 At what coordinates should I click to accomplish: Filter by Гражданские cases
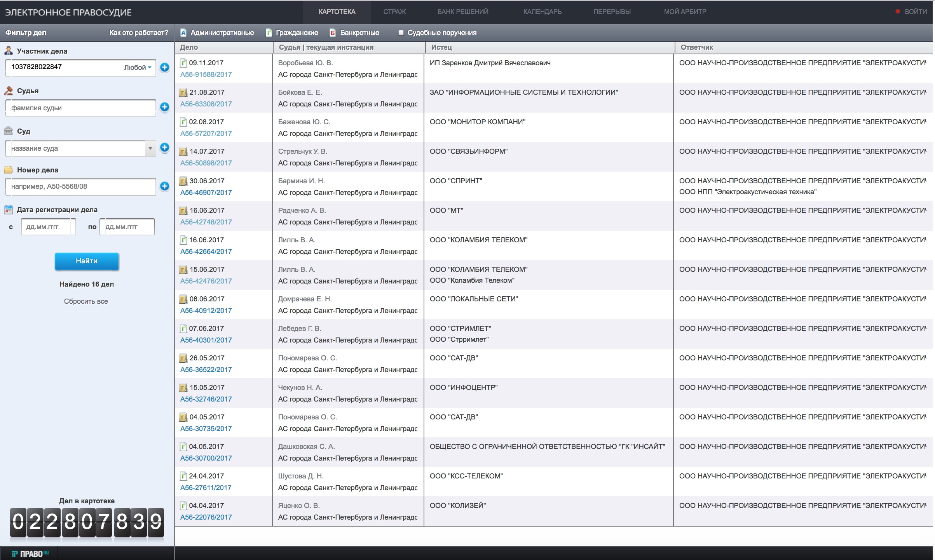tap(297, 33)
